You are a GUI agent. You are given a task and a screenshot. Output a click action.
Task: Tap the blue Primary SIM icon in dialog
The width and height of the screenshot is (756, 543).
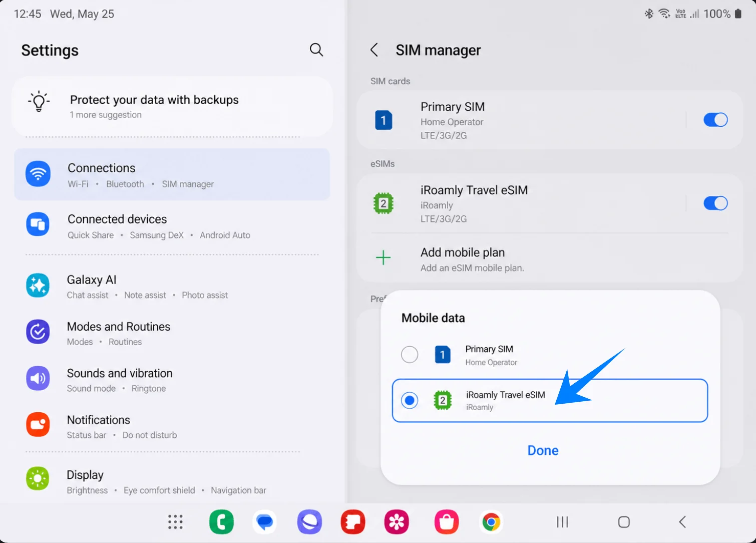443,355
